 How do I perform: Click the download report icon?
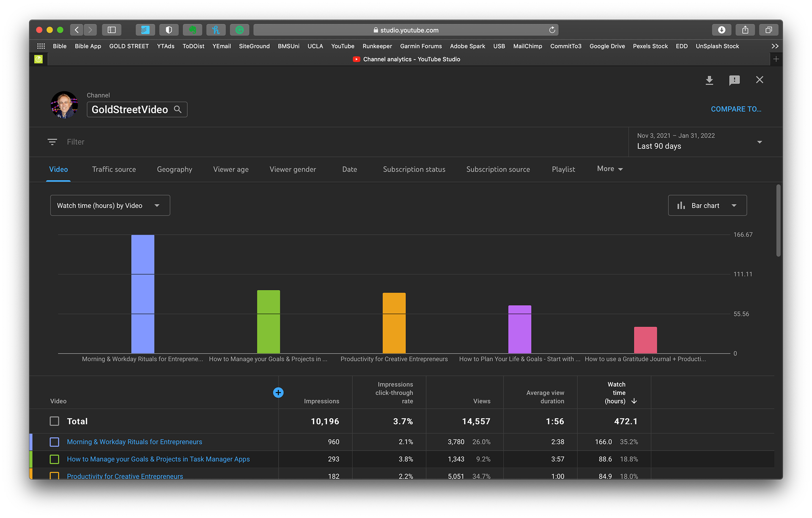(709, 80)
